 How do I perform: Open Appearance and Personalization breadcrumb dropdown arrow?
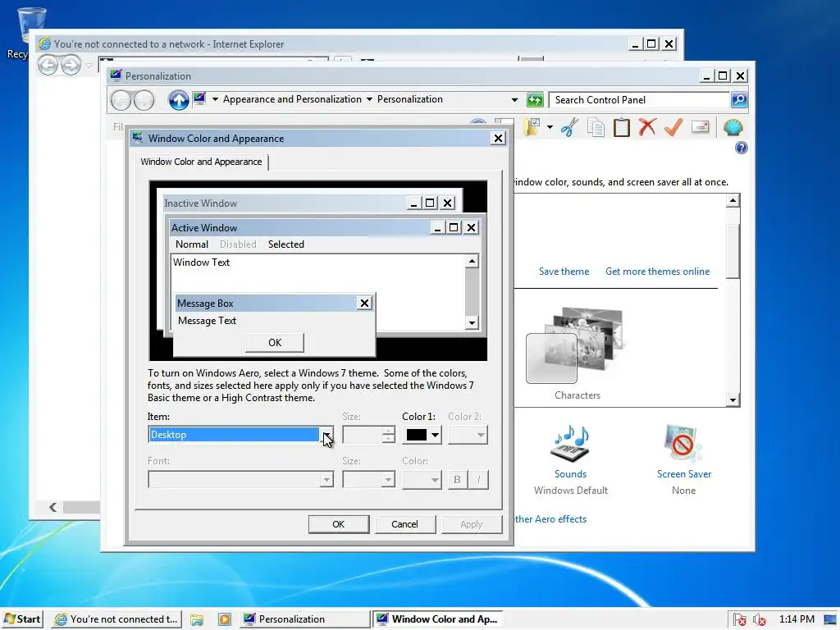pyautogui.click(x=369, y=99)
